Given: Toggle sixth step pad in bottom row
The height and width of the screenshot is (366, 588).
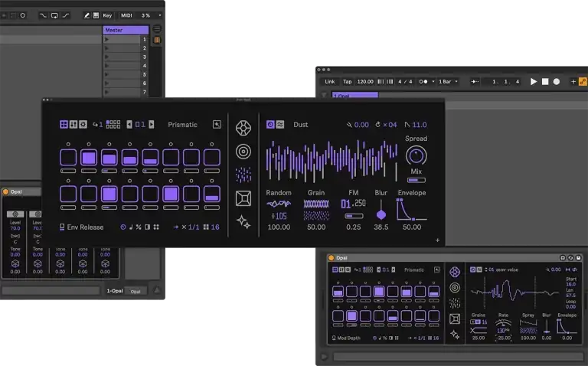Looking at the screenshot, I should (x=171, y=194).
